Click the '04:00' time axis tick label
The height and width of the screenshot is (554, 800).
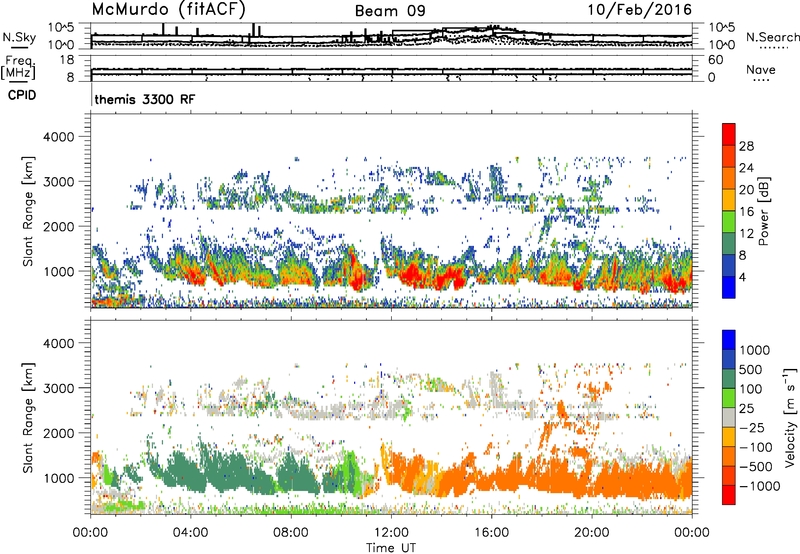pos(190,533)
